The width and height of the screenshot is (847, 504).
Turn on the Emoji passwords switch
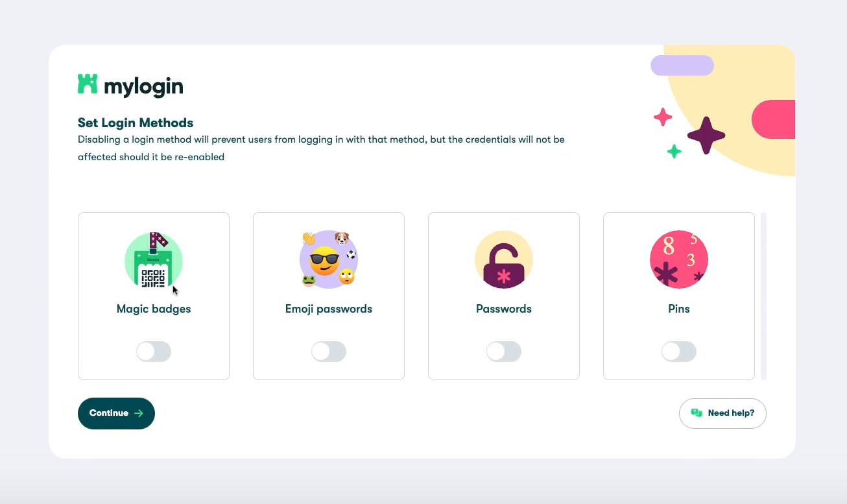coord(329,352)
